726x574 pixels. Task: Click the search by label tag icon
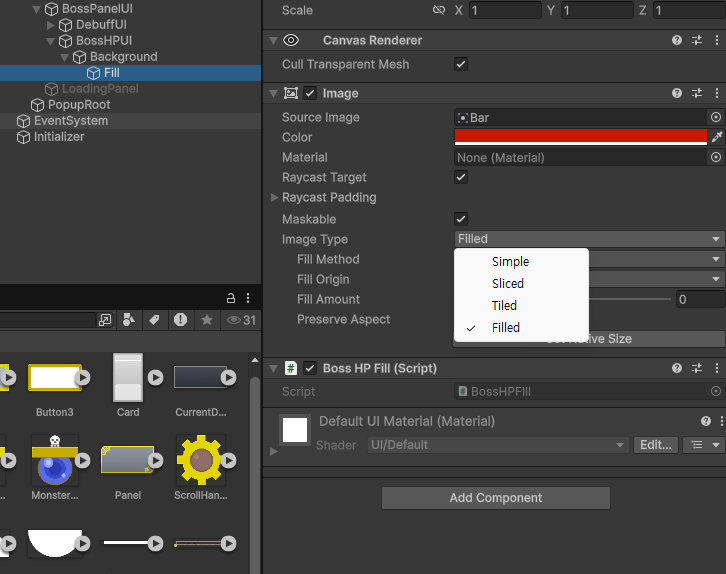tap(154, 320)
